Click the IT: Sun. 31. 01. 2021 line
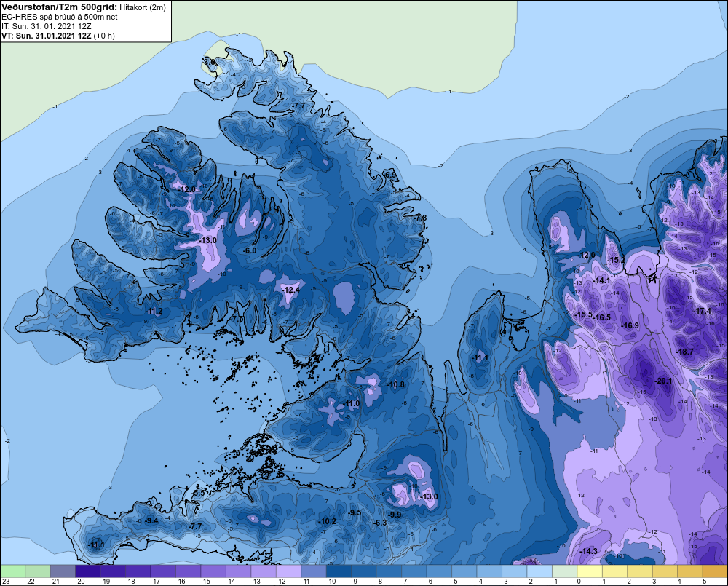728x586 pixels. 47,26
